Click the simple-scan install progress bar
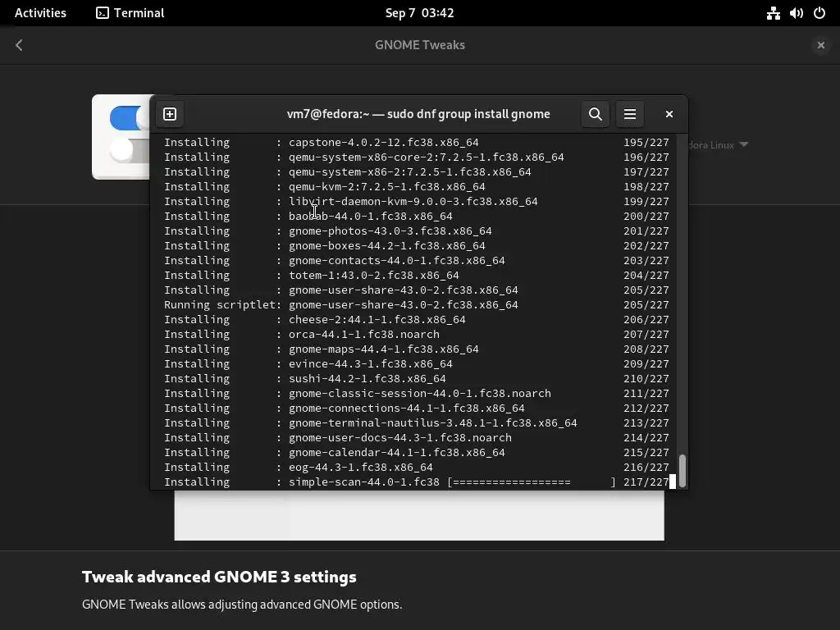Screen dimensions: 840x630 pyautogui.click(x=532, y=482)
